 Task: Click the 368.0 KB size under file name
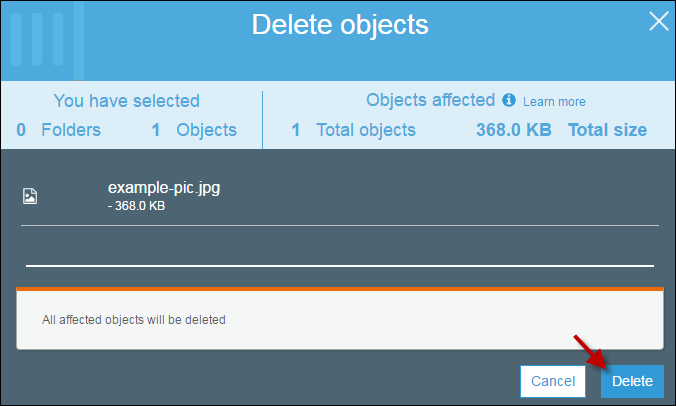point(137,206)
